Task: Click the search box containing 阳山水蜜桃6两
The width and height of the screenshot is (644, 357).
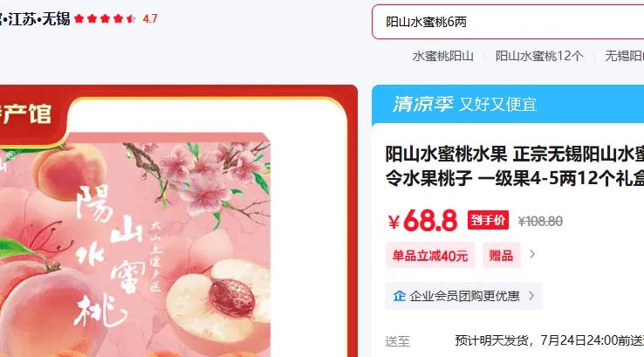Action: (x=508, y=22)
